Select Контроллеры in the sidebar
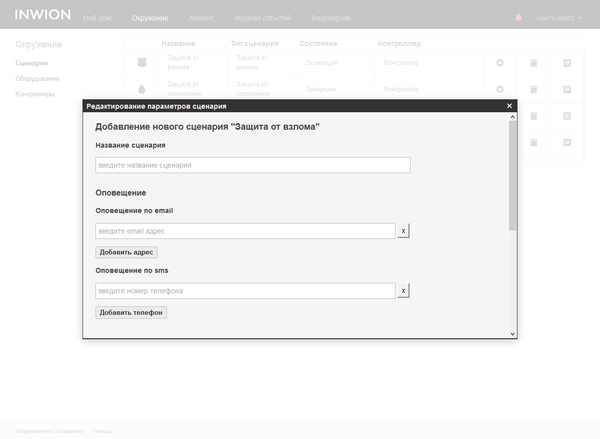 [35, 94]
